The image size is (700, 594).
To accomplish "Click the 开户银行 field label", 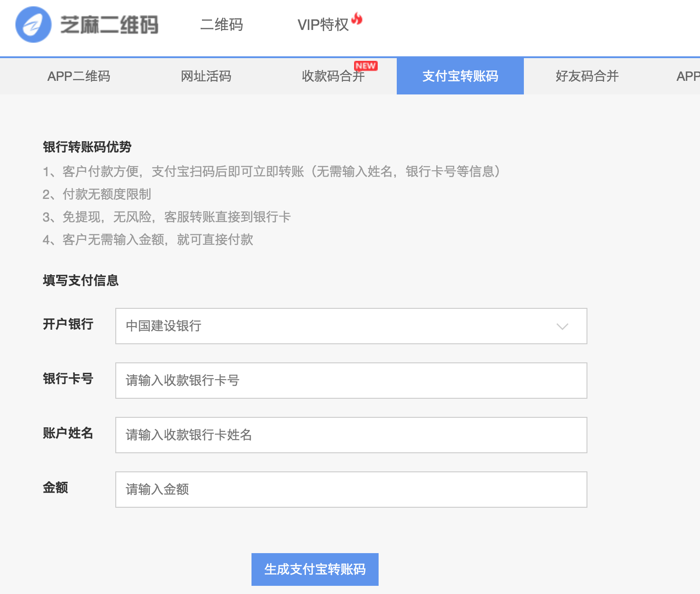I will [x=68, y=324].
